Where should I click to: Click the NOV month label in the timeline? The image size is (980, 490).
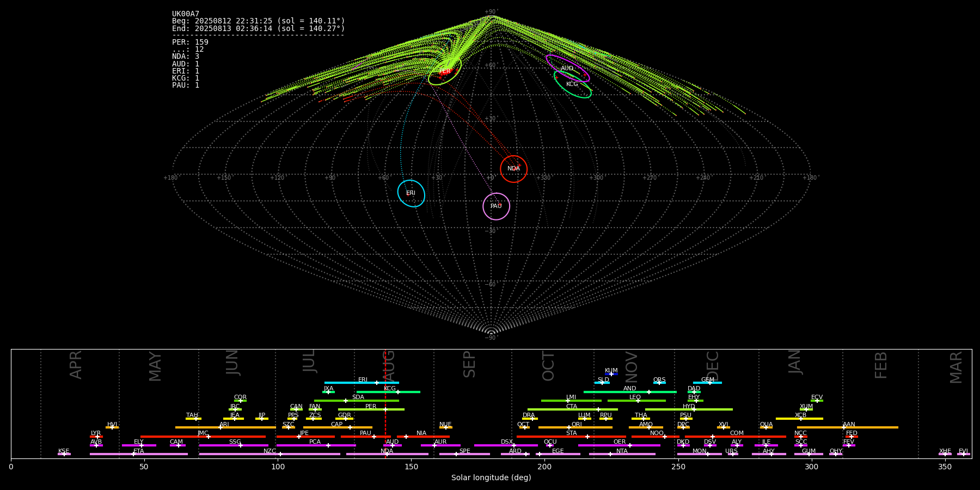pos(631,367)
